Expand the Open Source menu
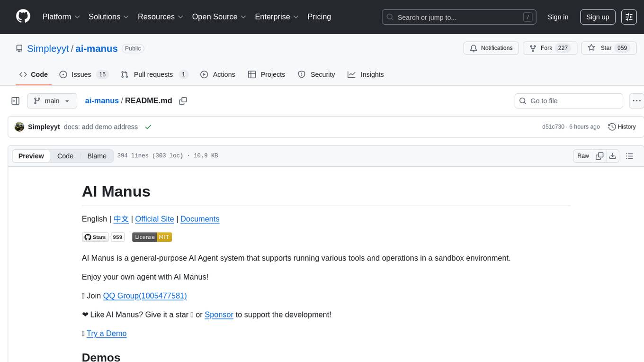The height and width of the screenshot is (362, 644). (x=219, y=17)
